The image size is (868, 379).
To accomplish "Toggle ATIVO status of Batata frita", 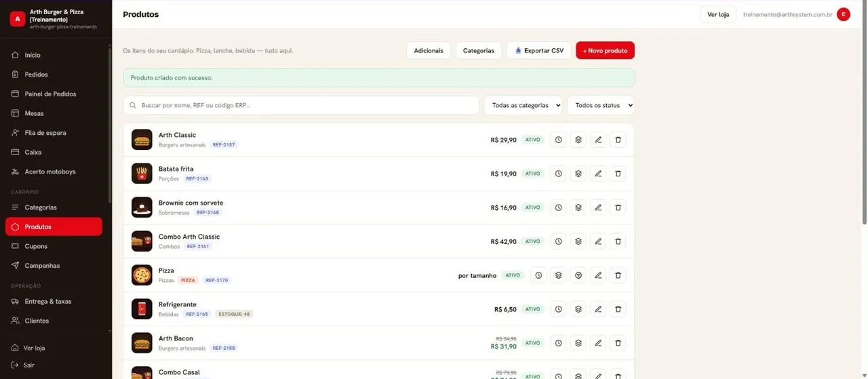I will 533,174.
